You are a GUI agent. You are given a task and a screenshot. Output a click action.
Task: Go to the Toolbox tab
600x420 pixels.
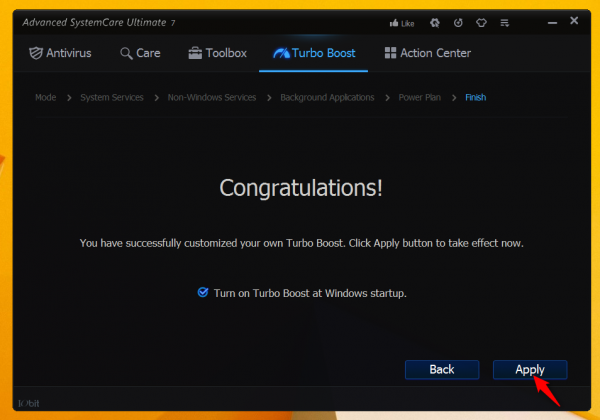pos(217,53)
